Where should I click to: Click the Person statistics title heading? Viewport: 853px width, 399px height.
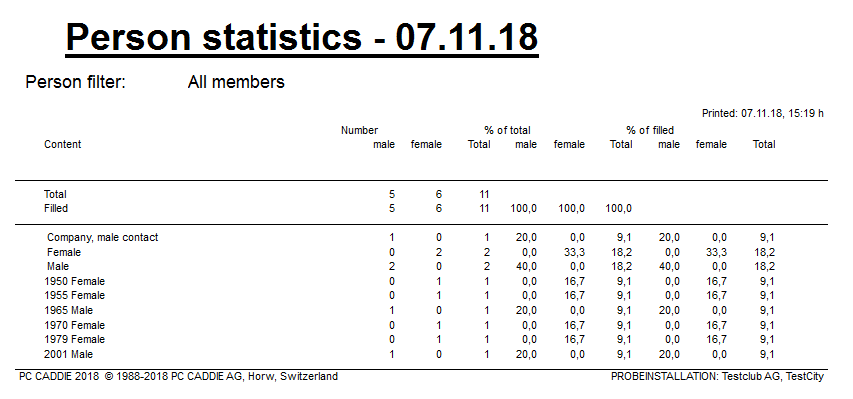[x=302, y=38]
